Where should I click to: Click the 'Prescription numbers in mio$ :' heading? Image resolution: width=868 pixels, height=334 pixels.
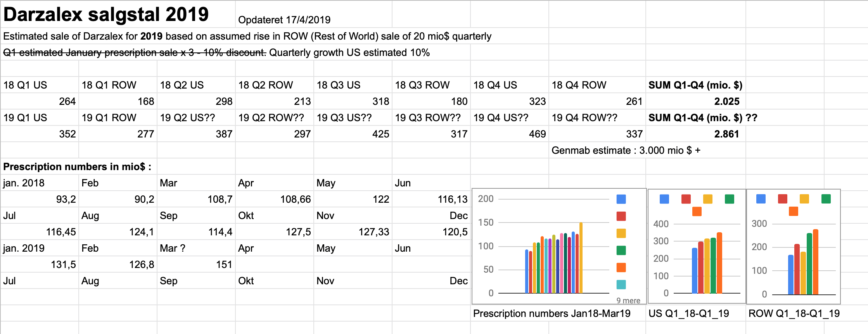pyautogui.click(x=77, y=167)
